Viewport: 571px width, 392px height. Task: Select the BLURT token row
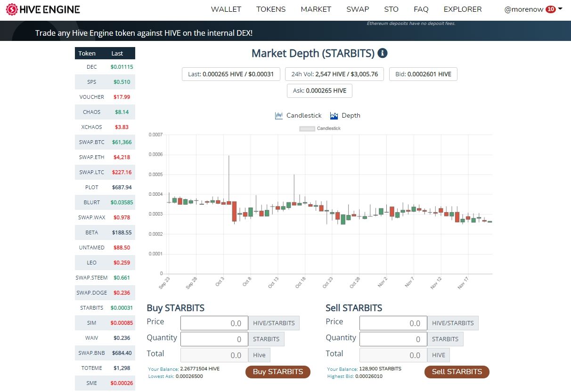click(105, 202)
